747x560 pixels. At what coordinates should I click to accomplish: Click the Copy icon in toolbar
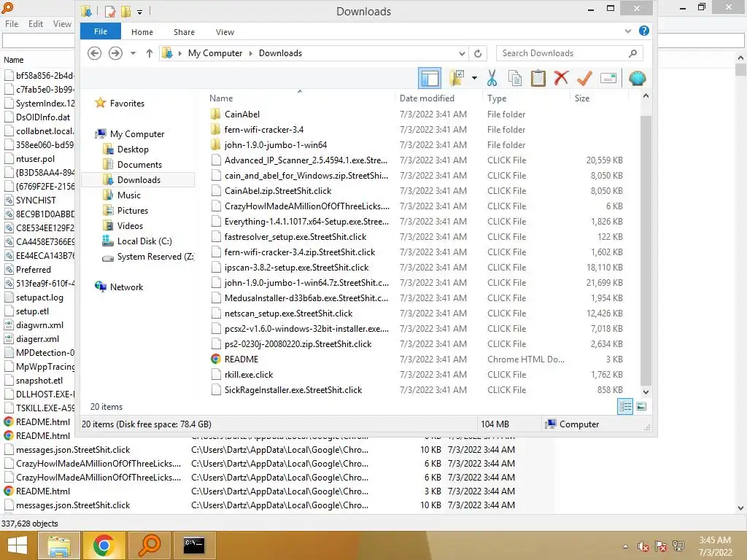click(514, 78)
